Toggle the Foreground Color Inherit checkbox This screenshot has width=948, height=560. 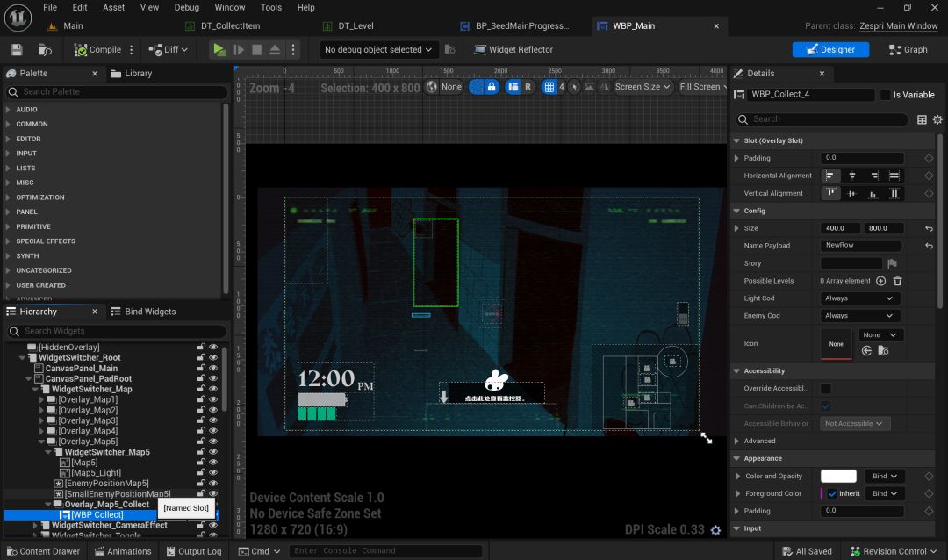[833, 493]
